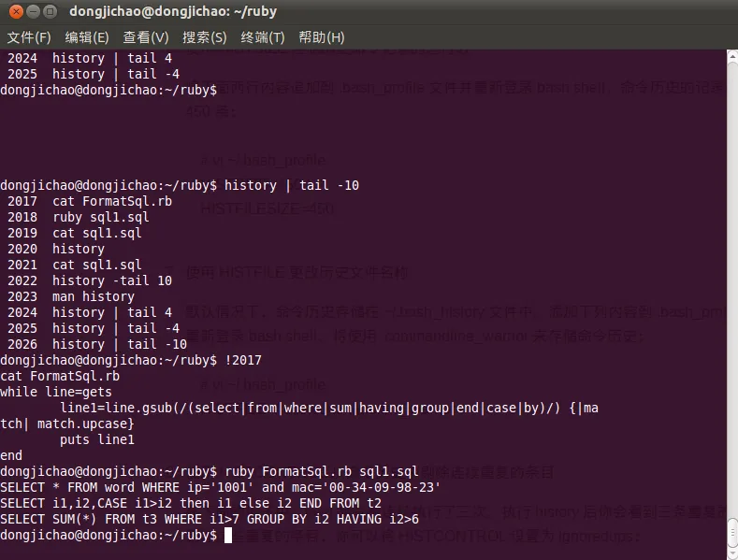Open the 查看(V) menu
This screenshot has width=738, height=560.
(x=146, y=37)
